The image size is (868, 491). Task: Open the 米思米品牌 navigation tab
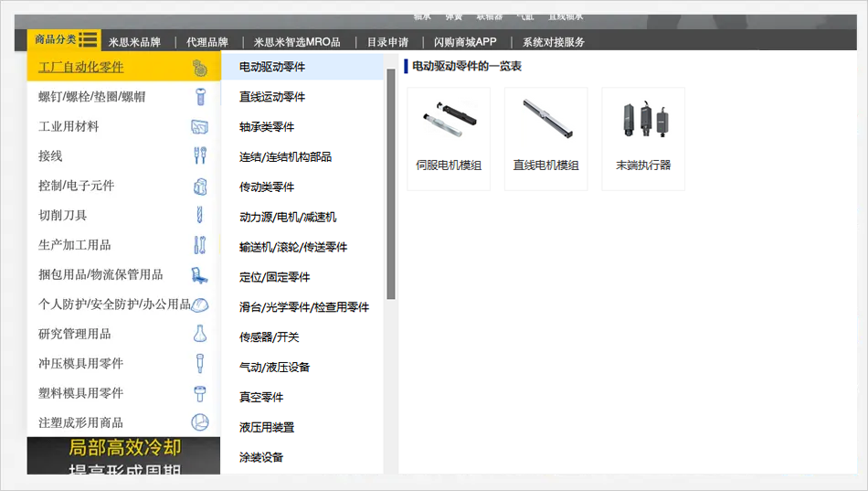click(134, 42)
